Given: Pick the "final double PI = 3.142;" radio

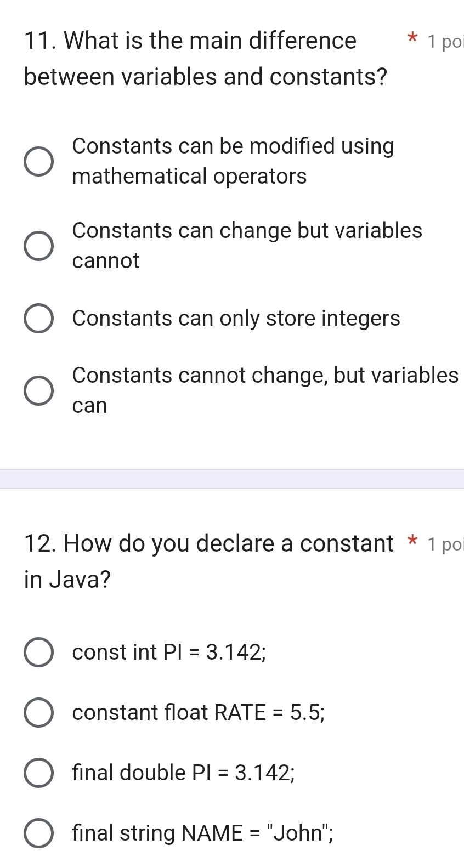Looking at the screenshot, I should click(x=39, y=773).
